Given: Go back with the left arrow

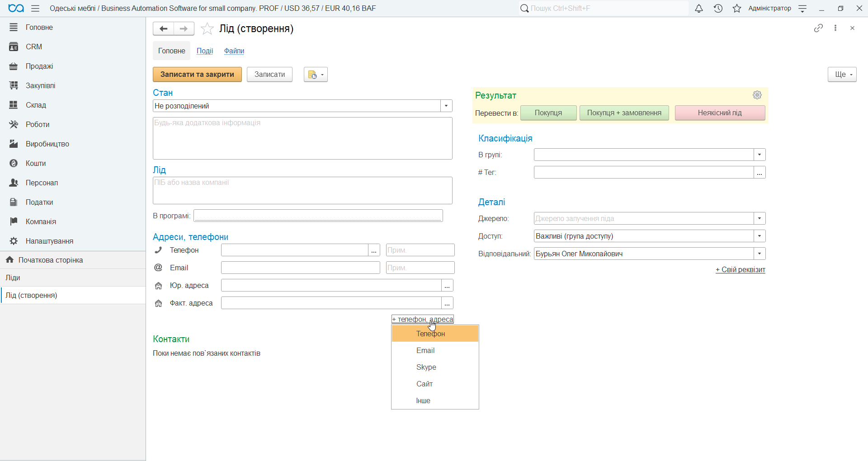Looking at the screenshot, I should pyautogui.click(x=163, y=28).
